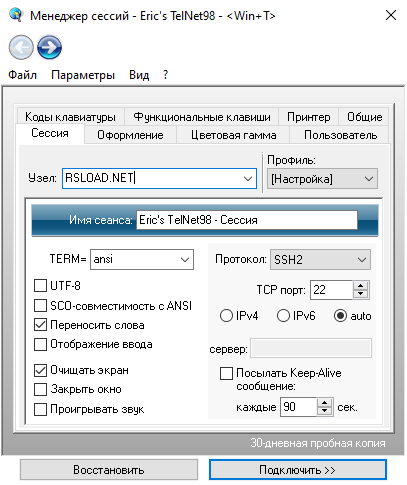Switch to the Цветовая гамма tab
Image resolution: width=407 pixels, height=485 pixels.
[x=233, y=135]
